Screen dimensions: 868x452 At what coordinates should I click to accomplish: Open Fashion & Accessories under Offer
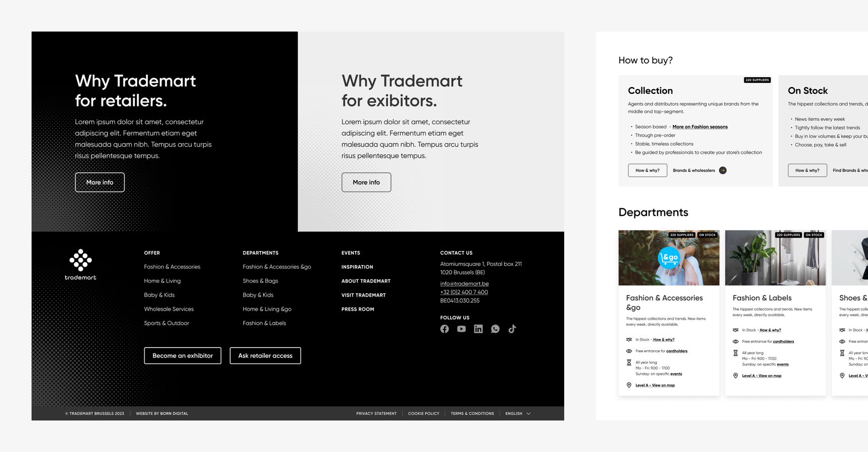pos(172,267)
